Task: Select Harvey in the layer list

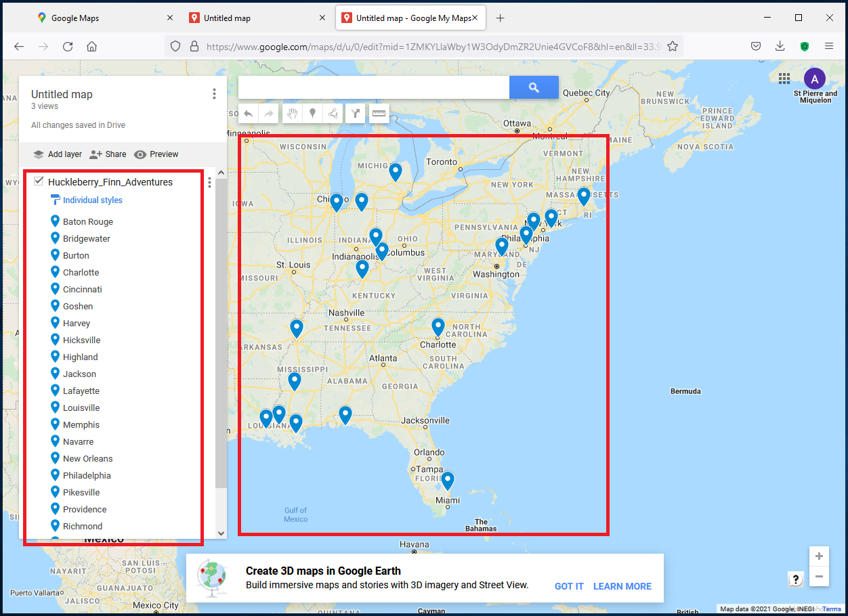Action: pos(77,323)
